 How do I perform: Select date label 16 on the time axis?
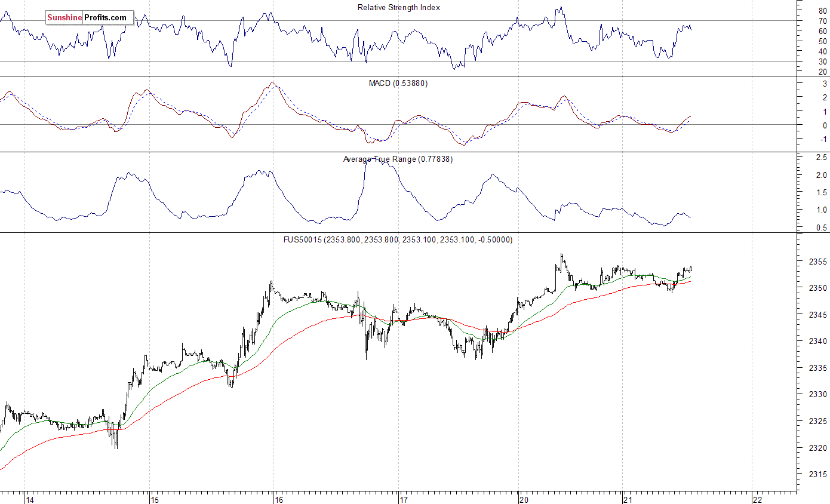point(278,499)
